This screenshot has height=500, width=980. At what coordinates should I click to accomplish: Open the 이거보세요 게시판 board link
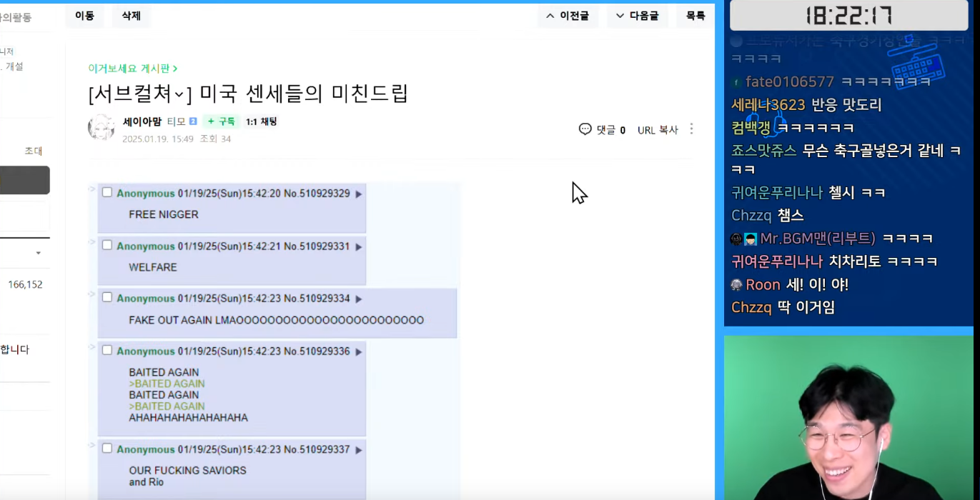133,69
